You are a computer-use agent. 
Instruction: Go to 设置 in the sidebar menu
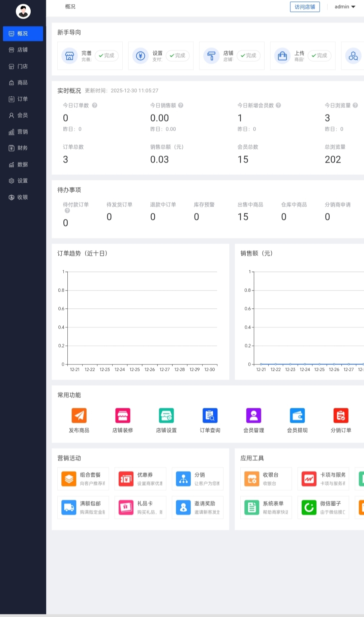click(23, 181)
